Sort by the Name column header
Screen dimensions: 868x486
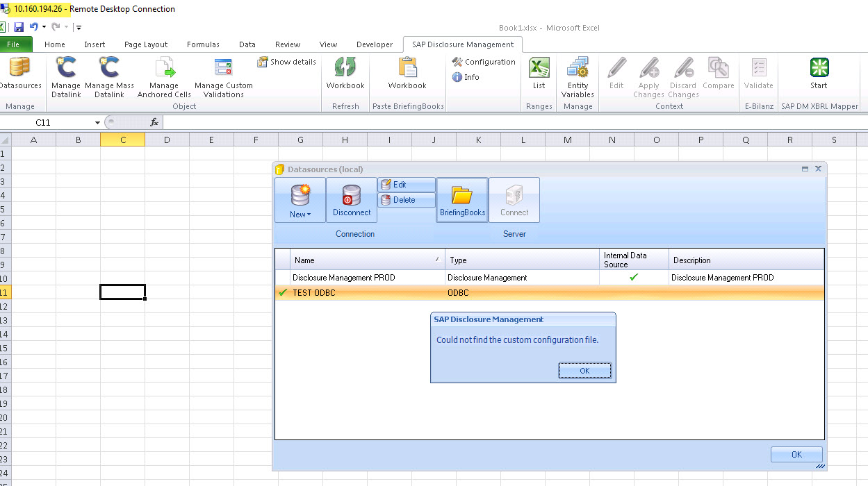[x=368, y=260]
